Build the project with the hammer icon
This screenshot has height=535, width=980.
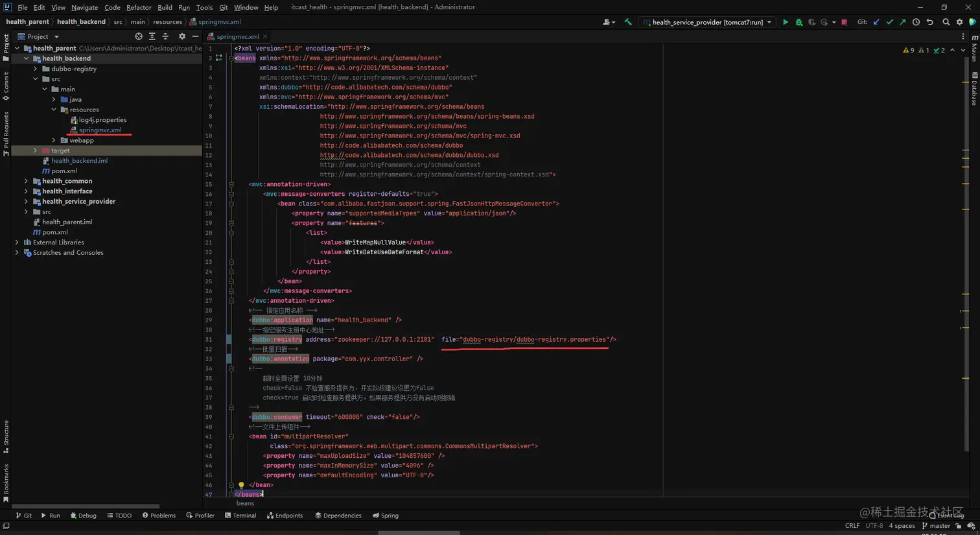627,22
